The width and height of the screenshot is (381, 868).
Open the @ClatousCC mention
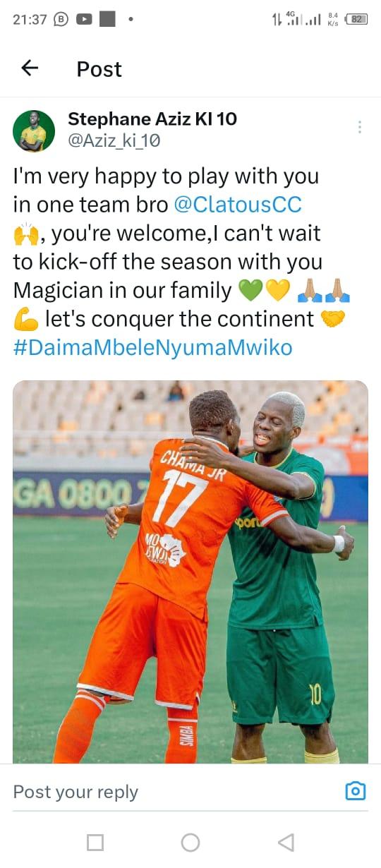pyautogui.click(x=238, y=205)
